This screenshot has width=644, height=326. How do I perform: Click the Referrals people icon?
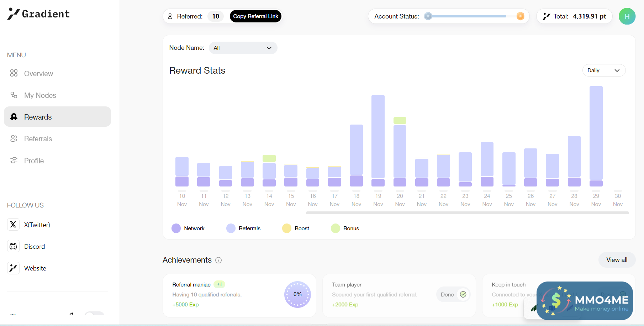pos(14,138)
